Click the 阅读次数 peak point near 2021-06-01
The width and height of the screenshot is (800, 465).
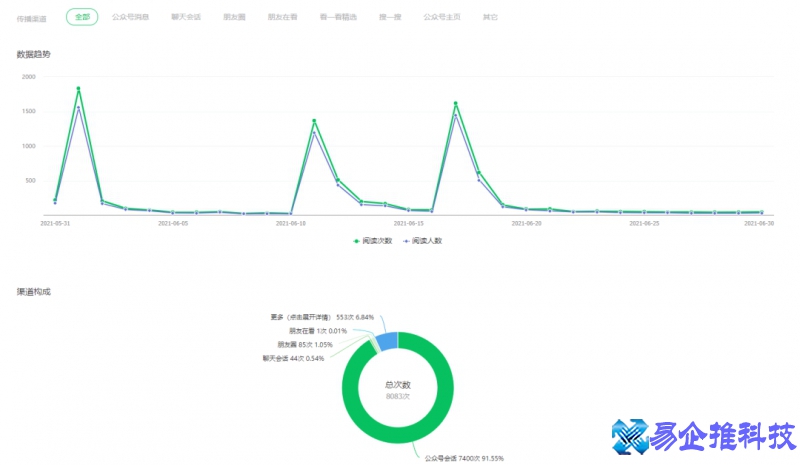[79, 88]
